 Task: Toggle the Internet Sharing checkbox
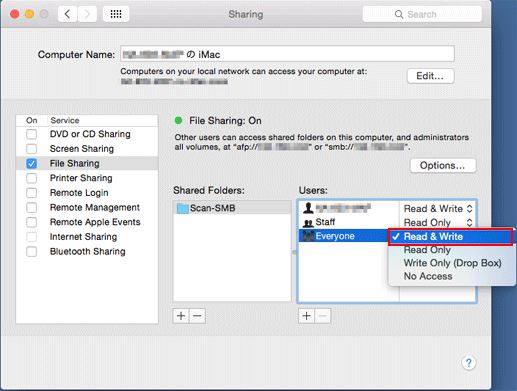[32, 237]
